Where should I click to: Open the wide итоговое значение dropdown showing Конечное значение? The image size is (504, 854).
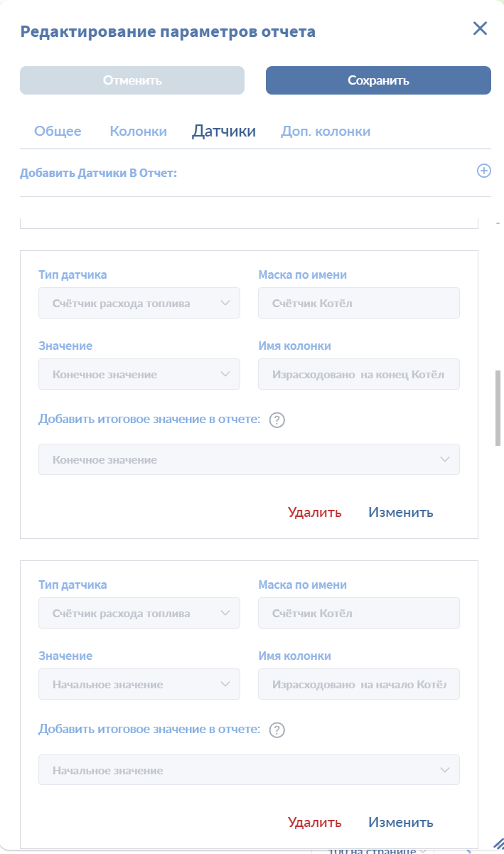(x=249, y=459)
